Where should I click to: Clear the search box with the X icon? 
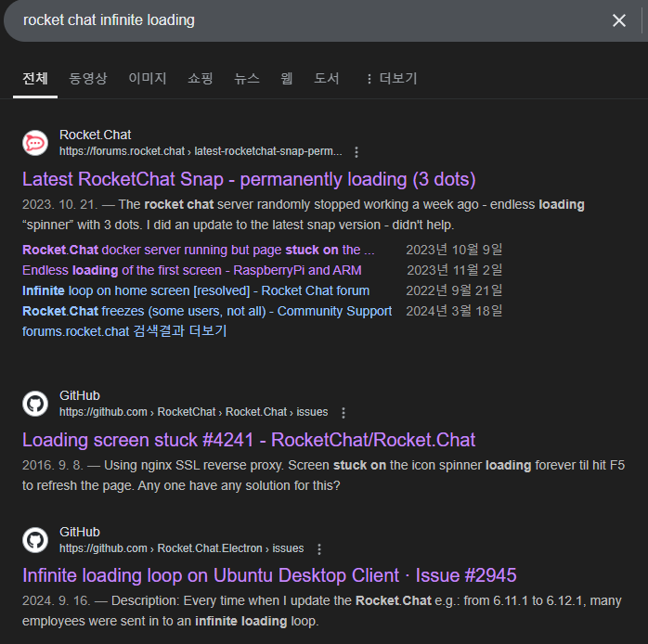(x=618, y=20)
